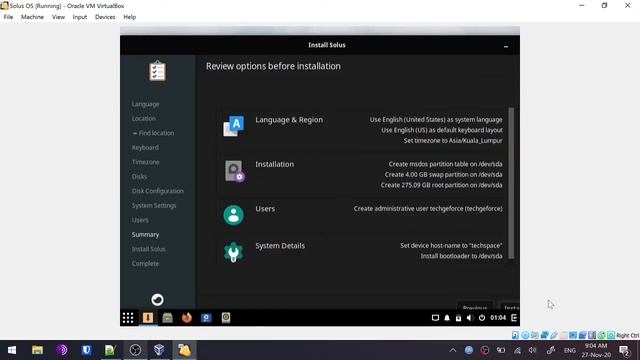Click the ENG language indicator in Windows tray
Screen dimensions: 640x360
pos(570,351)
